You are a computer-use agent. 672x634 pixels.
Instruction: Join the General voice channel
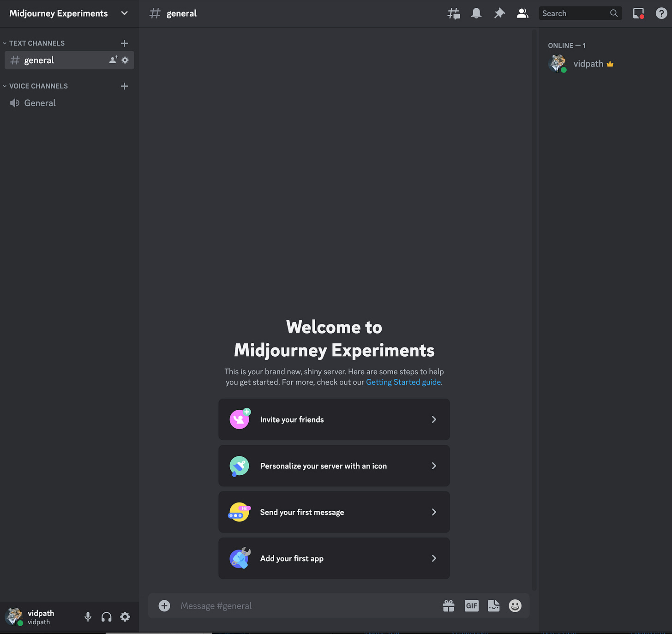[x=69, y=103]
